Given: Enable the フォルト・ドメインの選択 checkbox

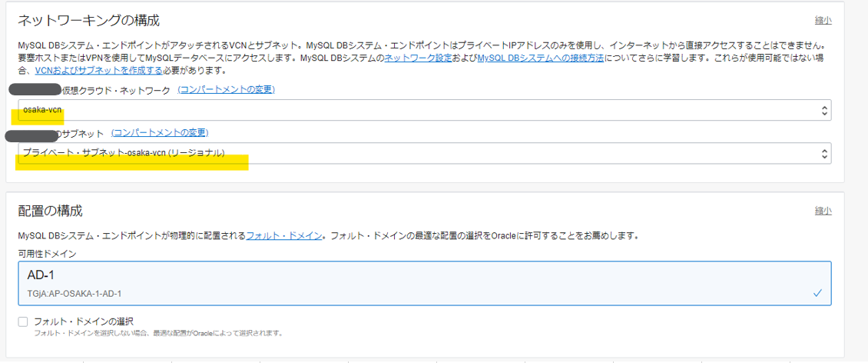Looking at the screenshot, I should tap(23, 321).
